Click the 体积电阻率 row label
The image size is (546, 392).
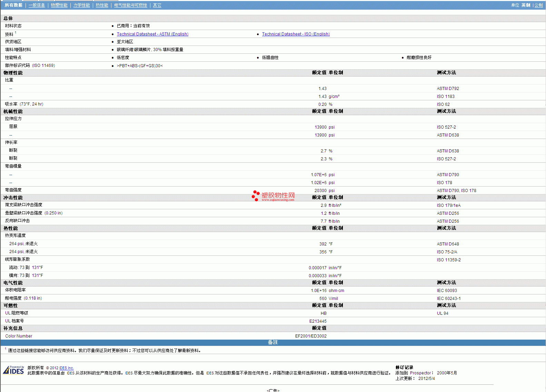pyautogui.click(x=16, y=290)
